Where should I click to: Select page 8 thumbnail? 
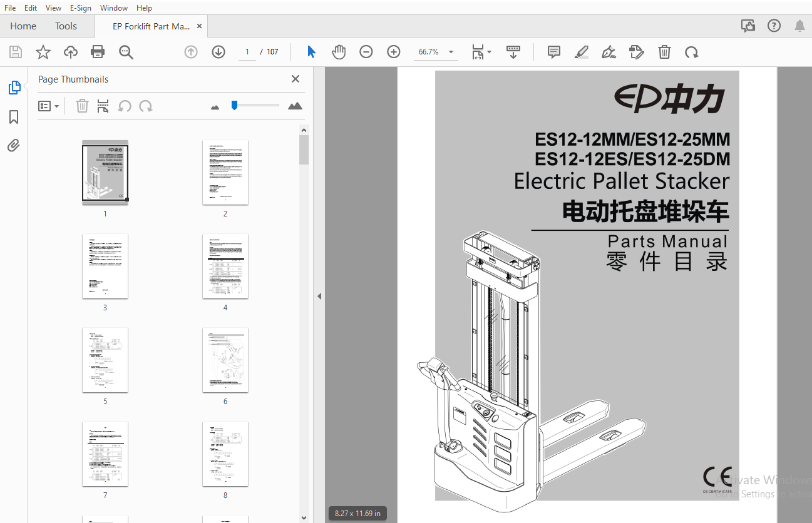(225, 454)
